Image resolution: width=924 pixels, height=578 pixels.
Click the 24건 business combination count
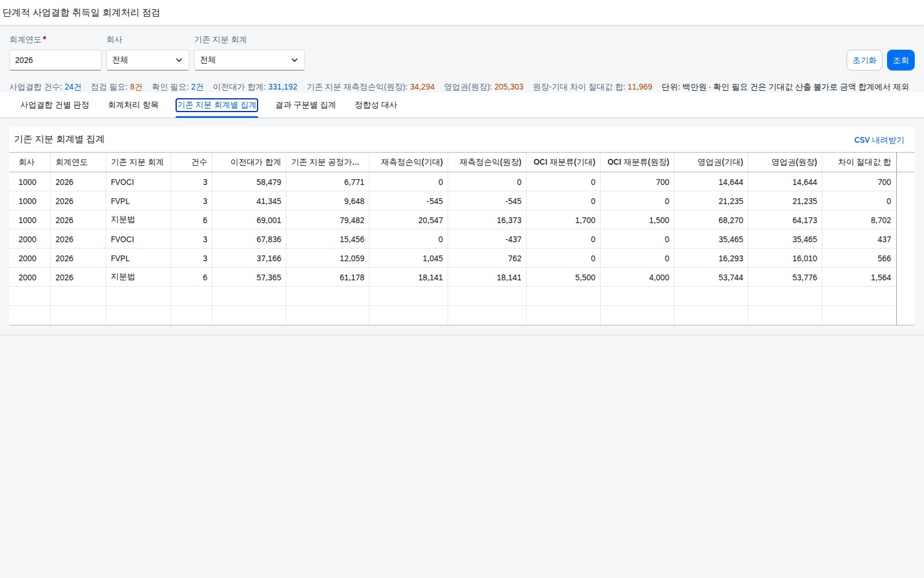[x=73, y=87]
